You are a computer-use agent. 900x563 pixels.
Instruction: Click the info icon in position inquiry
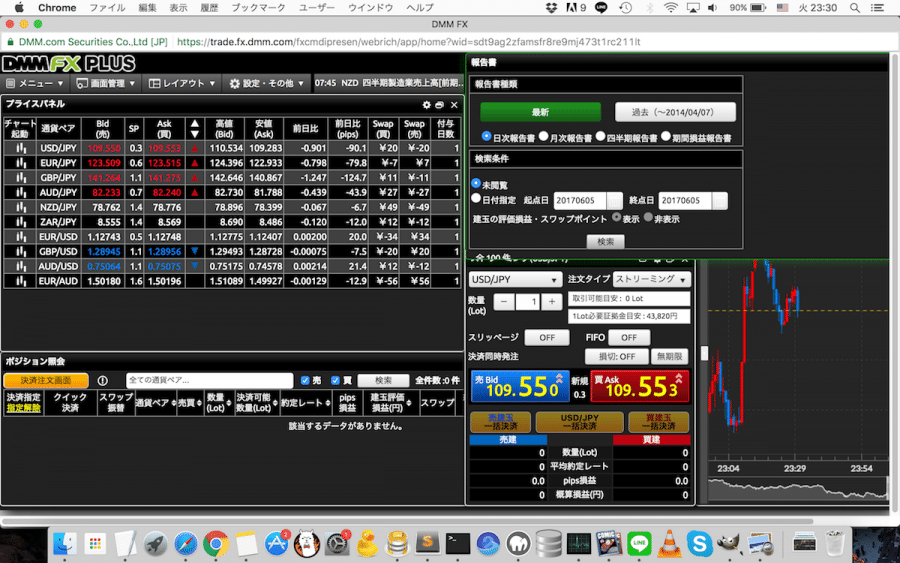(103, 380)
